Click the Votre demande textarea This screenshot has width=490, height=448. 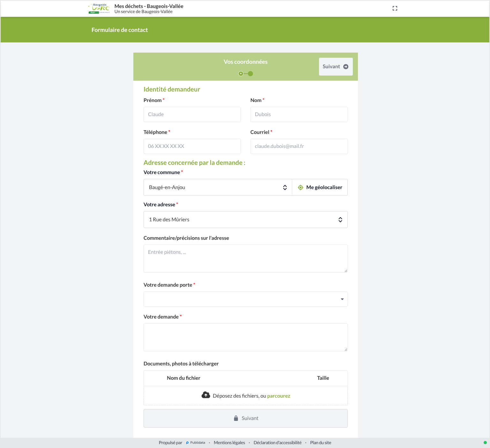point(246,337)
